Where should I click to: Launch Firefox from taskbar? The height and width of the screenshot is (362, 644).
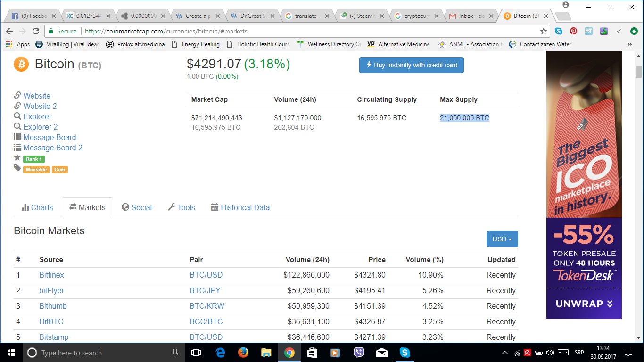pos(243,353)
